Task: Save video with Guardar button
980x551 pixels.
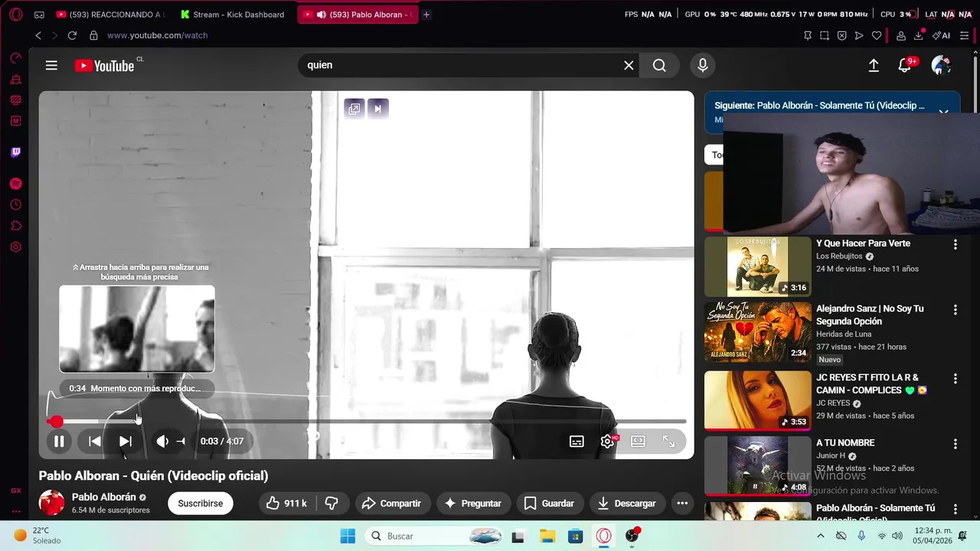Action: tap(549, 503)
